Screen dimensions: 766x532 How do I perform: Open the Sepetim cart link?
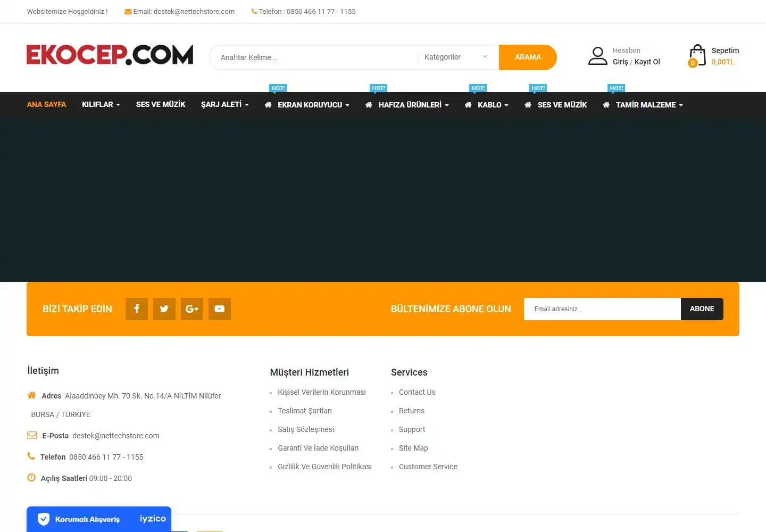click(x=726, y=51)
